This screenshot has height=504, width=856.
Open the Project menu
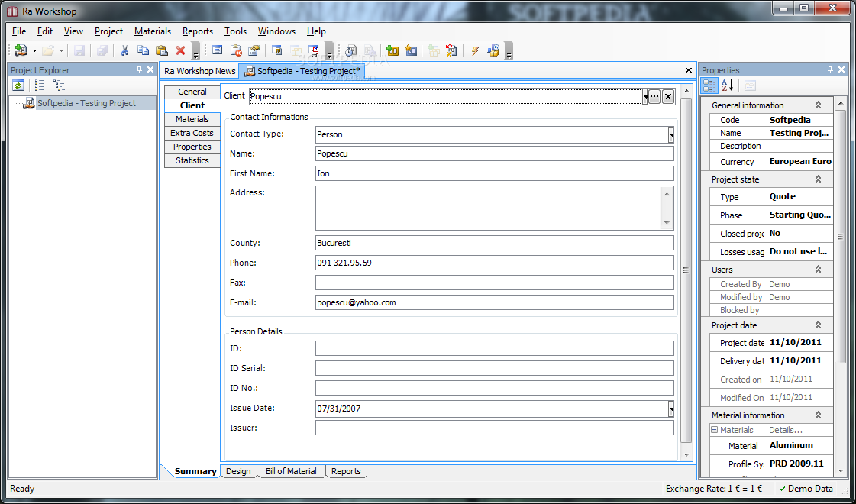coord(108,31)
